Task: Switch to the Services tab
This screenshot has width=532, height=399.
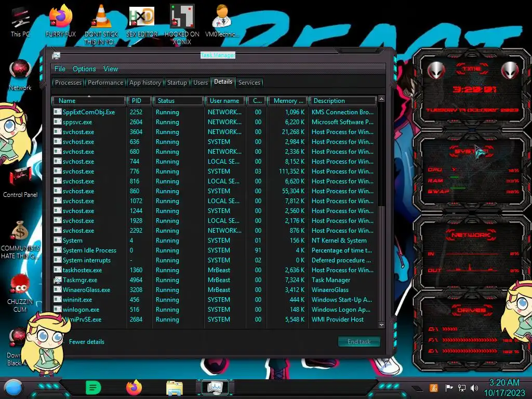Action: [249, 83]
